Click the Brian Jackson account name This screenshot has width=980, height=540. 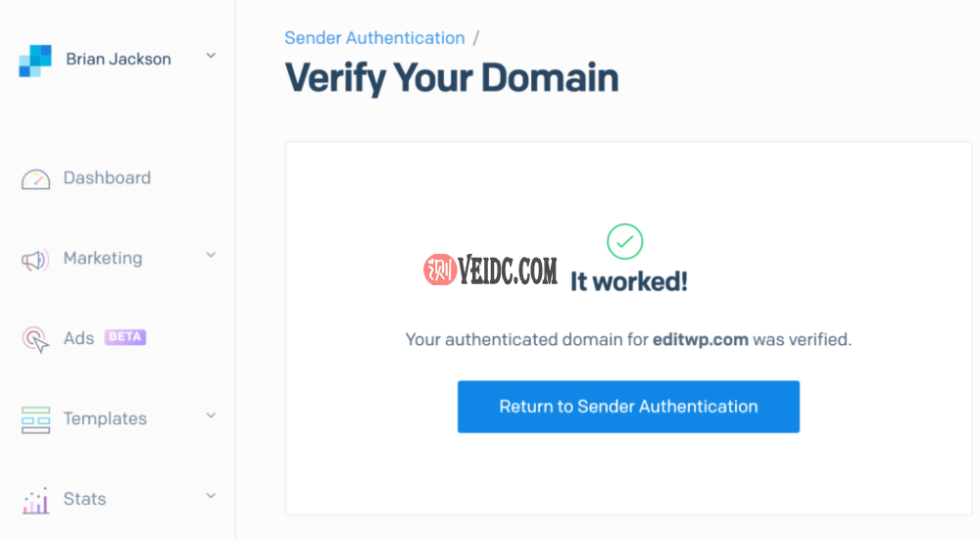pyautogui.click(x=119, y=59)
